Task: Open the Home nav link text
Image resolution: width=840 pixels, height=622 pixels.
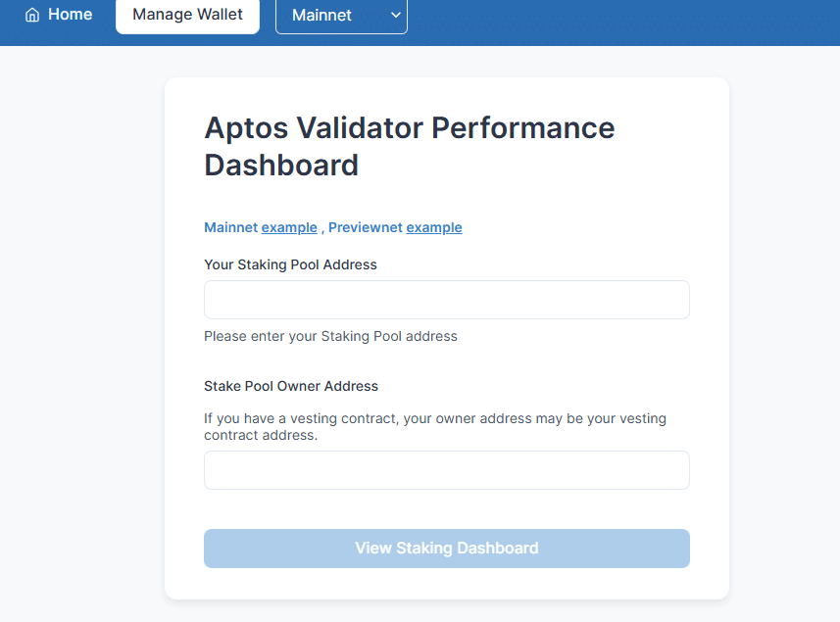Action: click(x=71, y=15)
